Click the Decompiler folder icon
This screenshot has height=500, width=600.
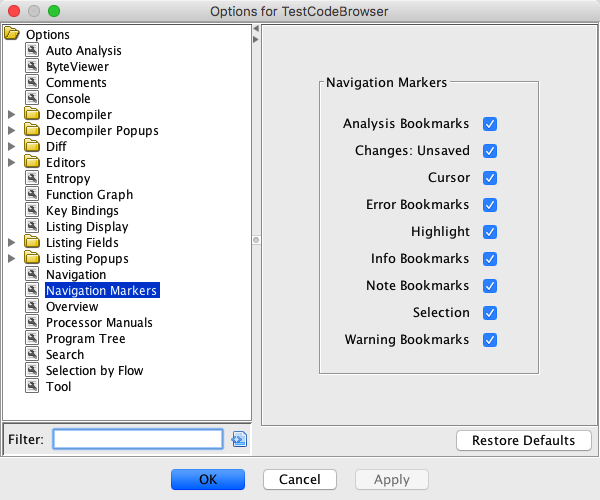click(x=31, y=115)
